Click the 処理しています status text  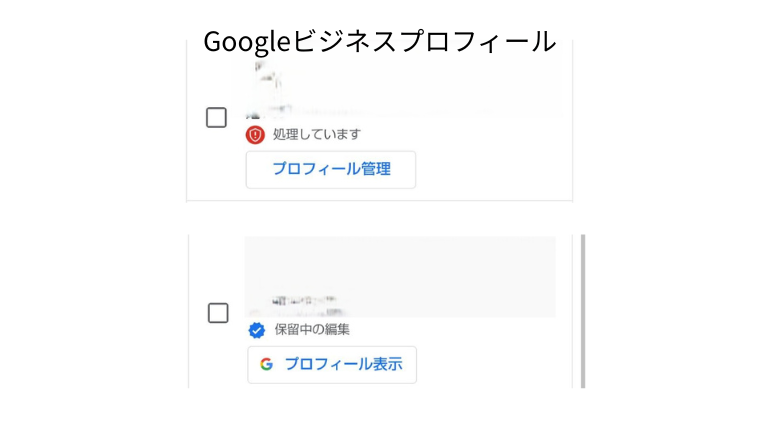[317, 134]
